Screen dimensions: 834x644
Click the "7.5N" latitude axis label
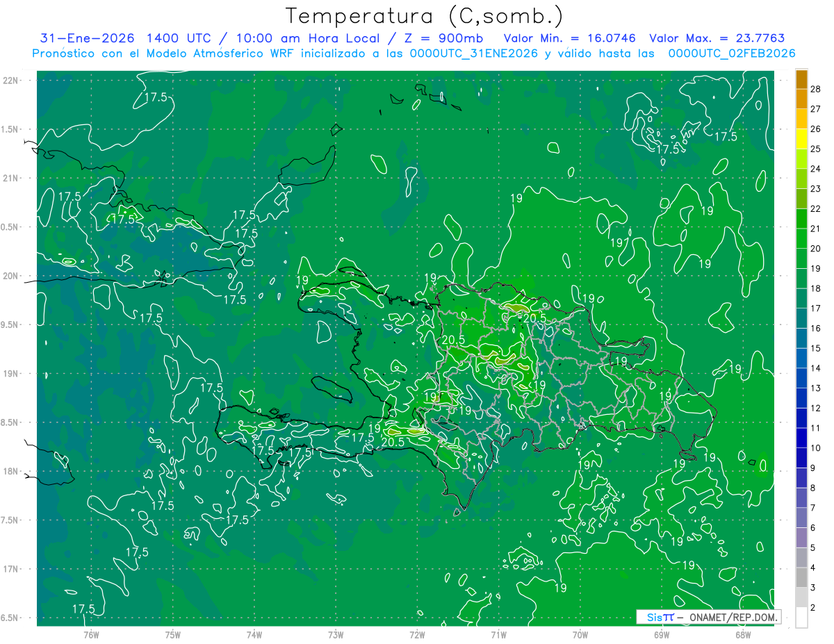pos(11,520)
